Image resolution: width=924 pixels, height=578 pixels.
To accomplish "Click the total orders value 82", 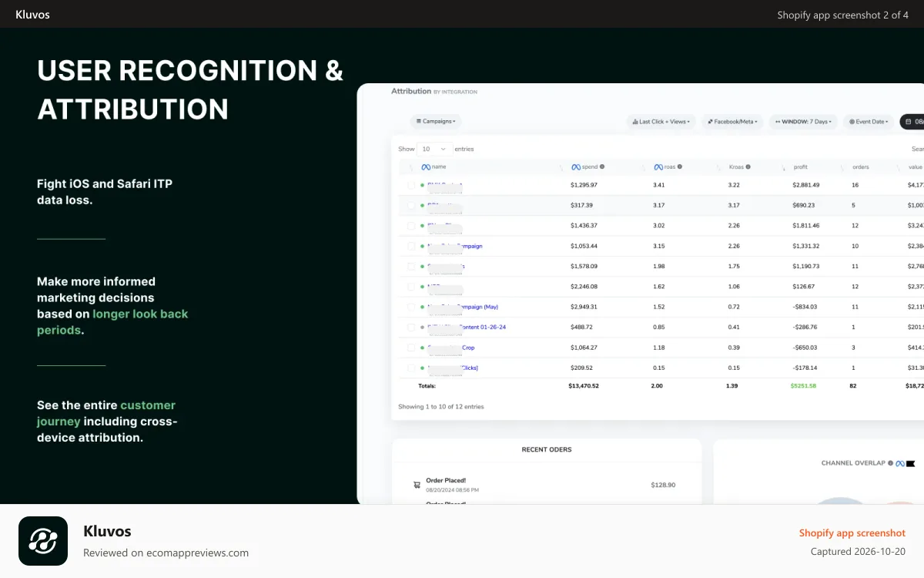I will tap(853, 385).
